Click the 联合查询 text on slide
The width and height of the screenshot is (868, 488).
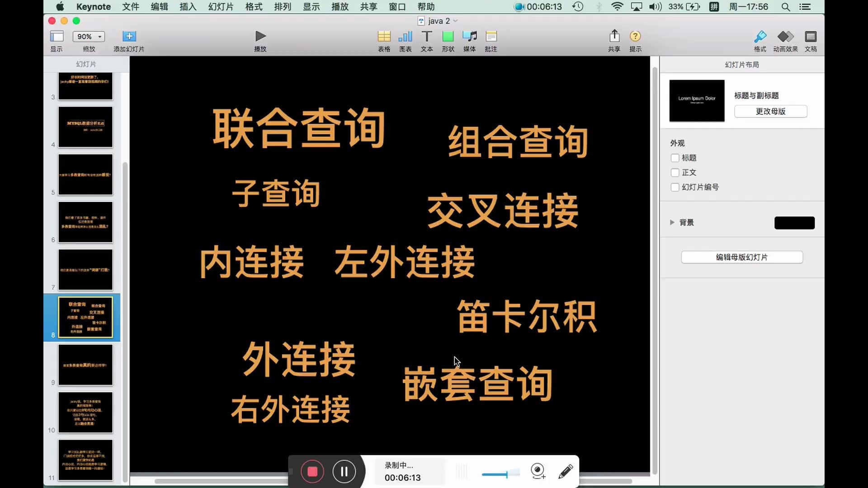point(299,129)
